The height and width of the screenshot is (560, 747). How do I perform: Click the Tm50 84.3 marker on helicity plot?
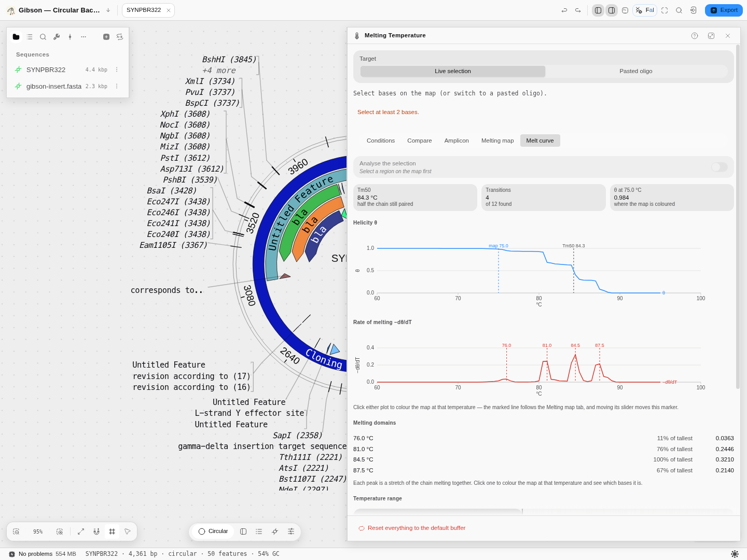pos(574,246)
